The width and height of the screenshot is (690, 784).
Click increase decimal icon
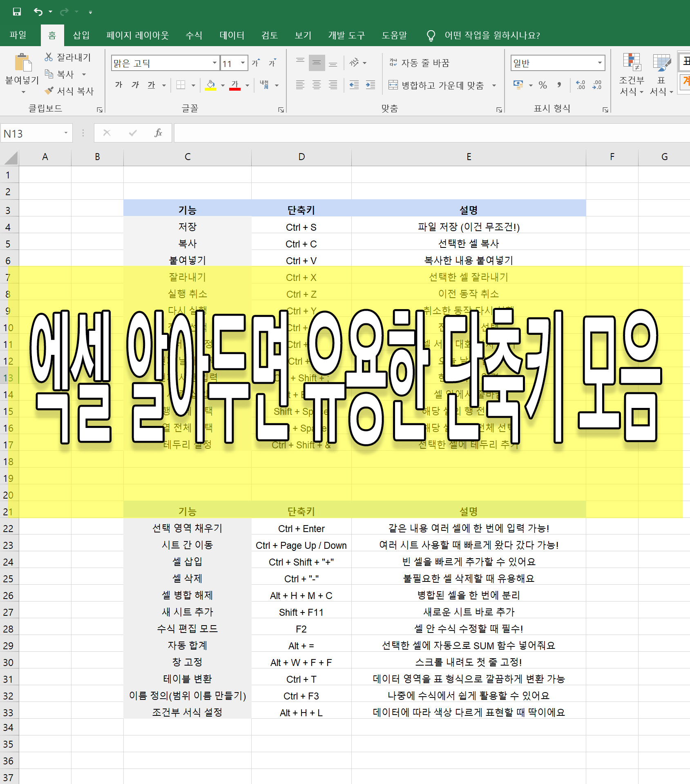coord(581,85)
